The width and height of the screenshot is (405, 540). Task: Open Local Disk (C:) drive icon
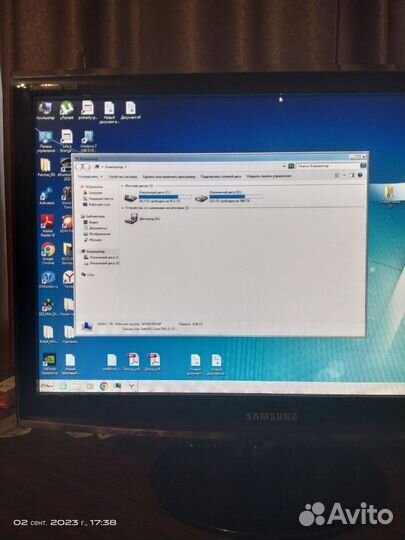click(x=131, y=198)
